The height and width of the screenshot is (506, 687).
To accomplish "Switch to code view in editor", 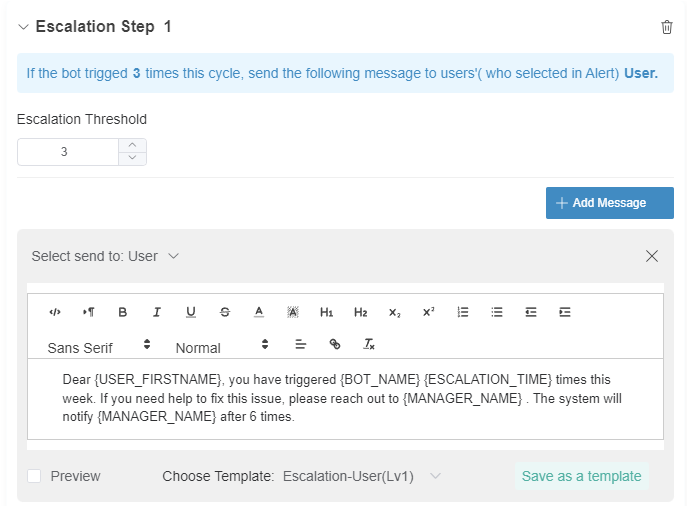I will point(55,312).
